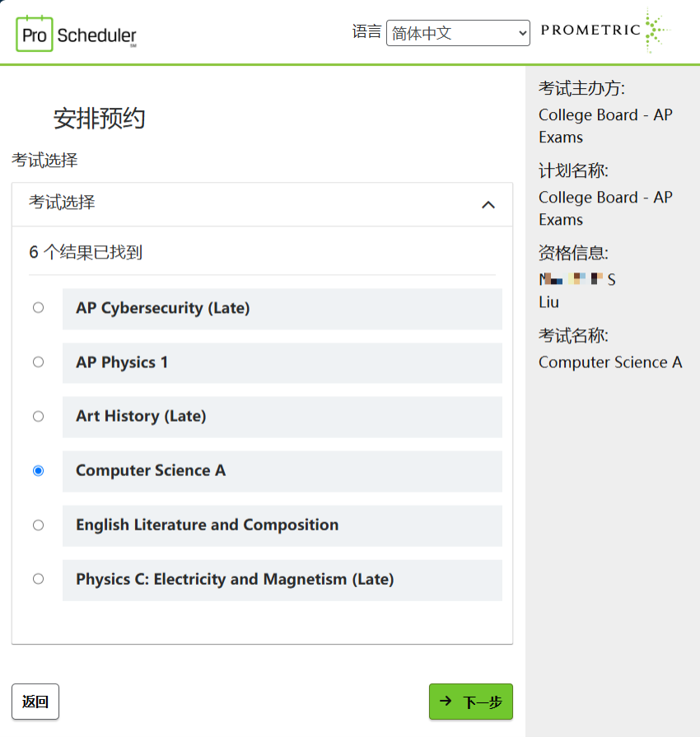Select the AP Physics 1 radio button
Viewport: 700px width, 737px height.
(x=38, y=362)
